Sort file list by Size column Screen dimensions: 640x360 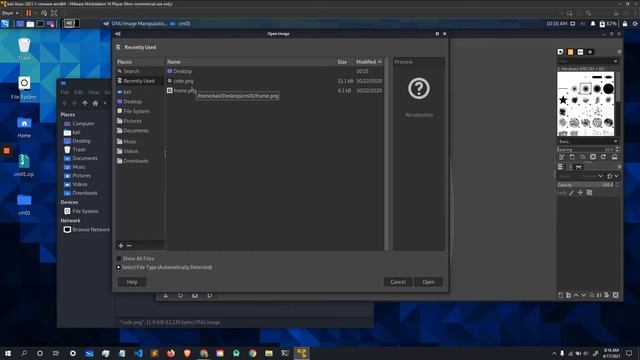pyautogui.click(x=343, y=62)
